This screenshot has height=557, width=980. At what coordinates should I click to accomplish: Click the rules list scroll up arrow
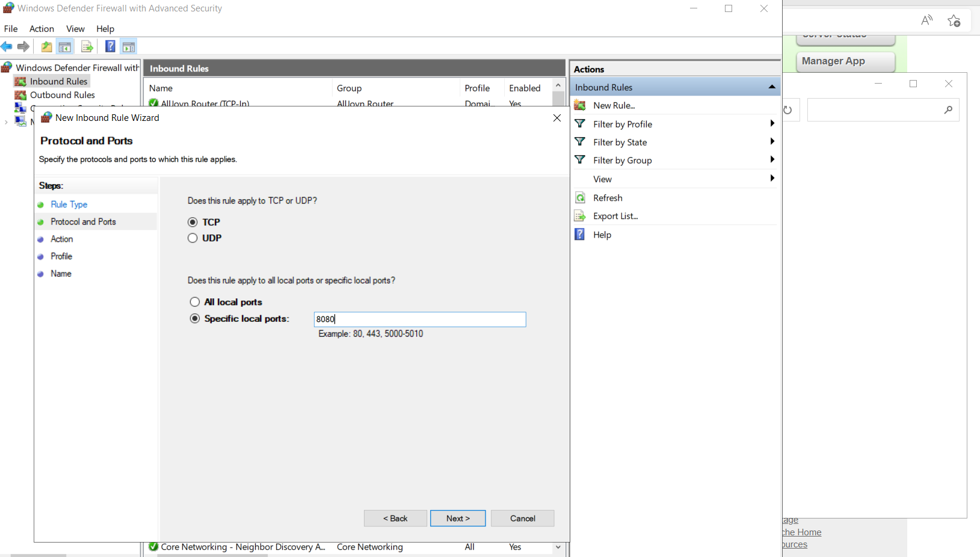[558, 86]
